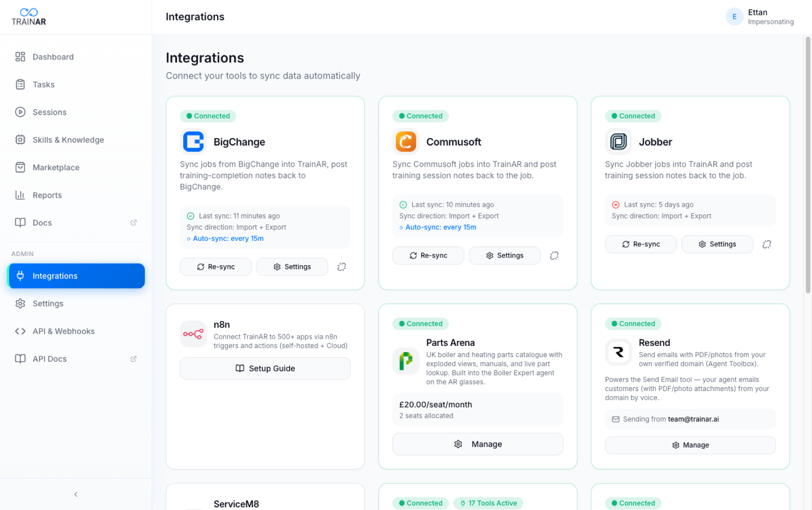812x510 pixels.
Task: Click the Ettan user avatar
Action: pos(734,17)
